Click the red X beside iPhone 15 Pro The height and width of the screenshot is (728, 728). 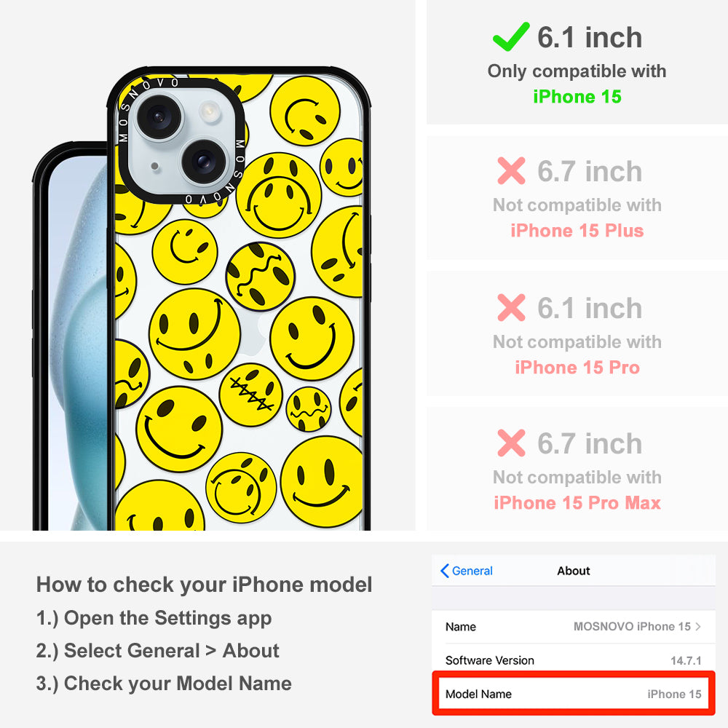click(511, 307)
